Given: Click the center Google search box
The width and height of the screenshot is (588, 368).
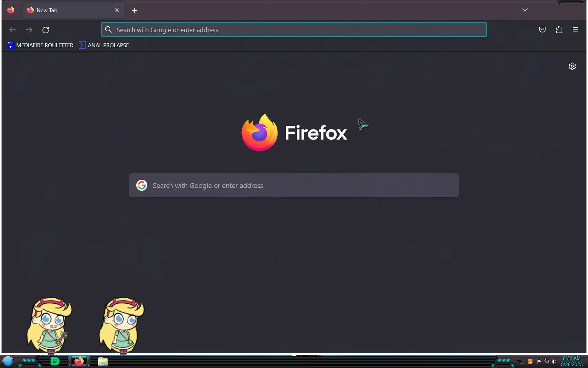Looking at the screenshot, I should click(x=293, y=186).
